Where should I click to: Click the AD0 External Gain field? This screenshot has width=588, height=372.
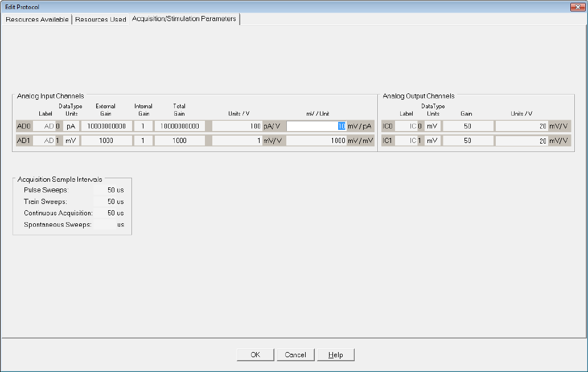point(106,126)
